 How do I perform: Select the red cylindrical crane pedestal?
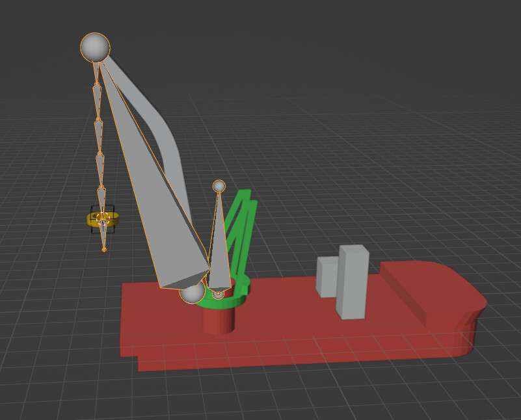(x=219, y=321)
